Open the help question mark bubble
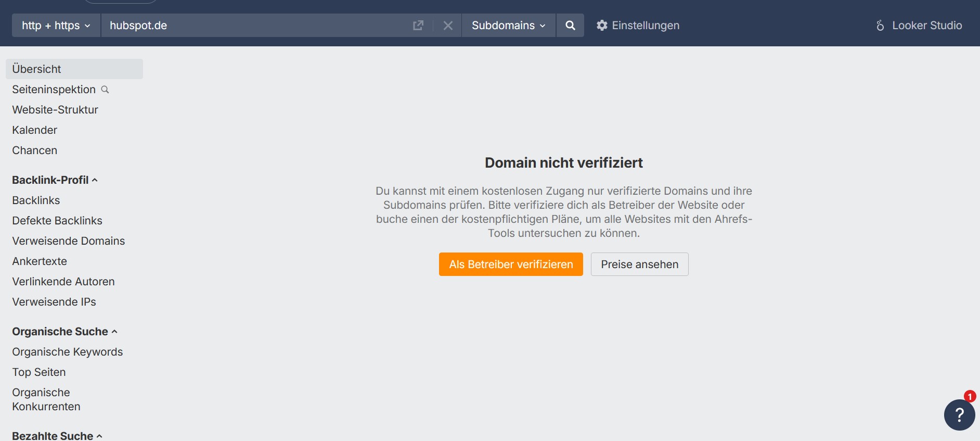 (959, 414)
